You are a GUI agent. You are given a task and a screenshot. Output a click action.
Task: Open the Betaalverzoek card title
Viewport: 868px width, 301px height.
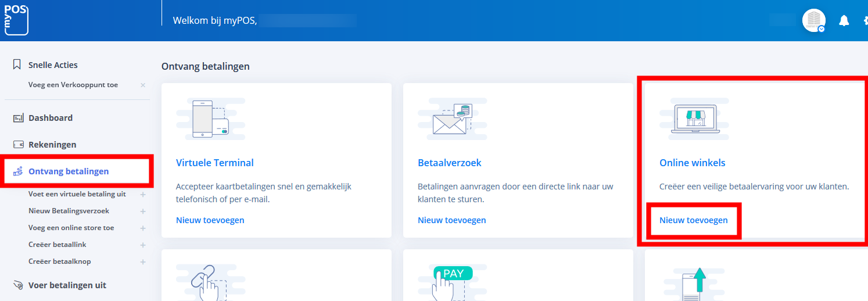449,163
